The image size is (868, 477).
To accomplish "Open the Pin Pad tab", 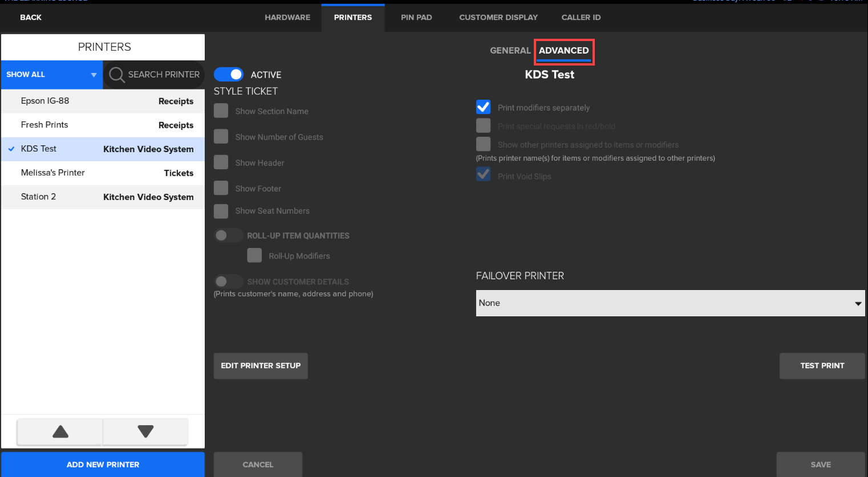I will pos(416,18).
